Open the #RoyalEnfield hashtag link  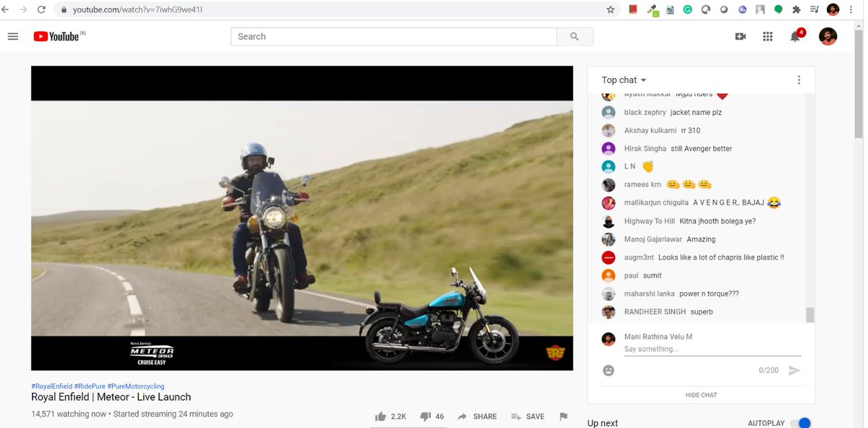pos(51,387)
